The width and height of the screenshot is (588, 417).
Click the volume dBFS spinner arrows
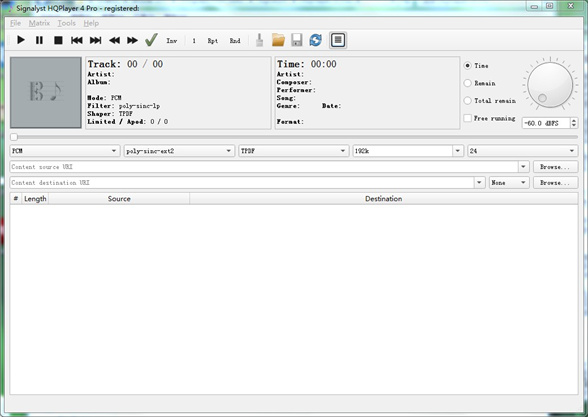[574, 123]
